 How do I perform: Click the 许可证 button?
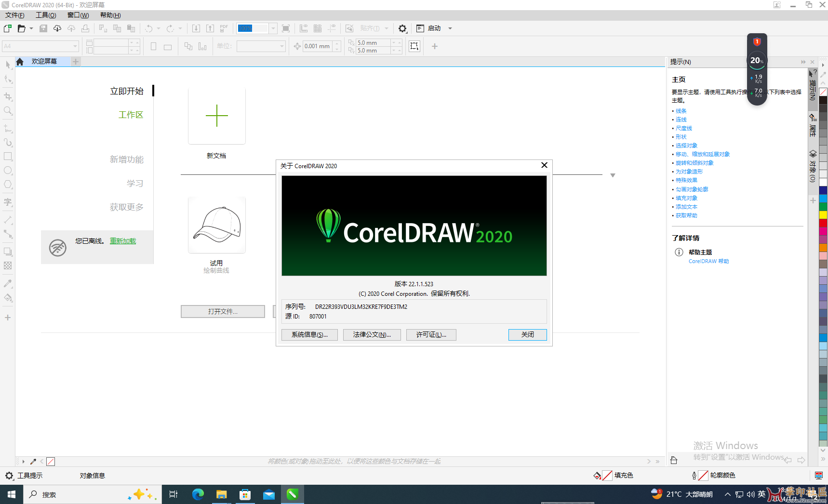pyautogui.click(x=431, y=335)
